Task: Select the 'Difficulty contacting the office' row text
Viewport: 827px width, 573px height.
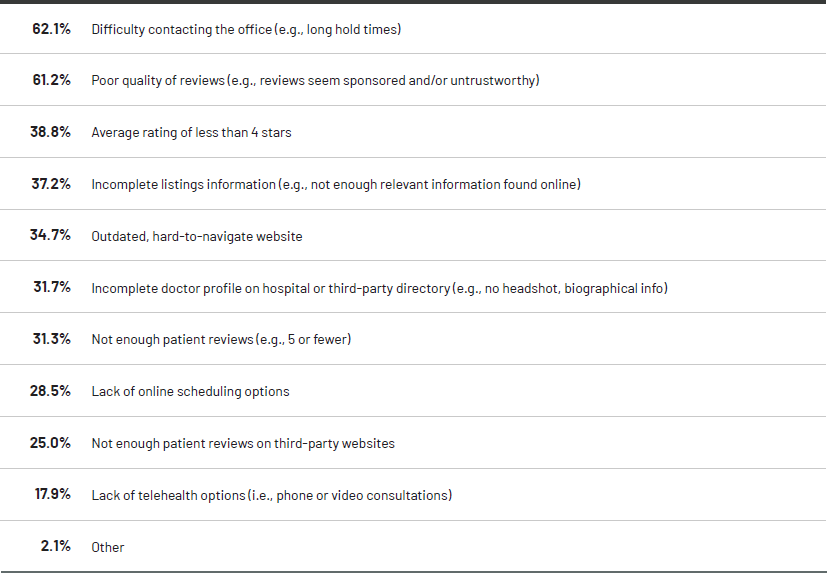Action: 246,30
